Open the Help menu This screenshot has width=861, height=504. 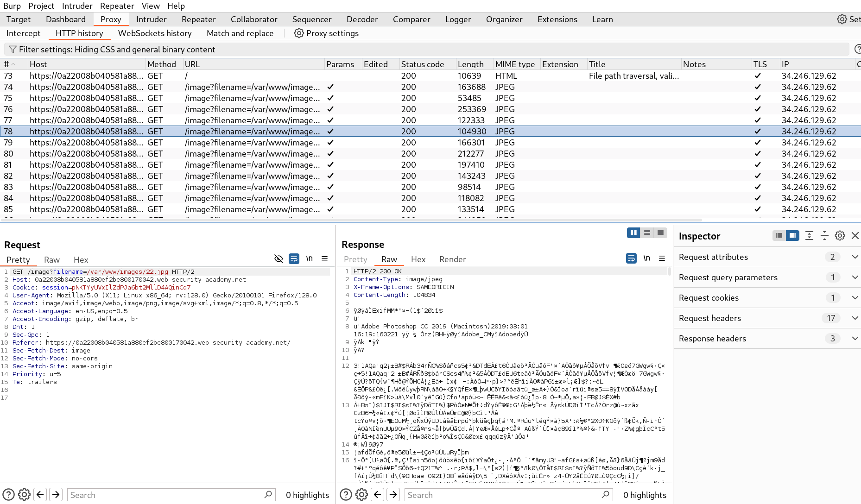pyautogui.click(x=176, y=6)
